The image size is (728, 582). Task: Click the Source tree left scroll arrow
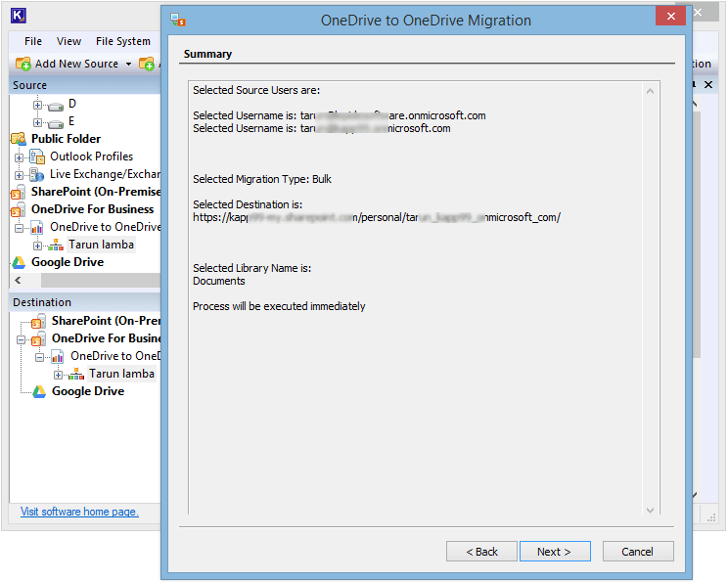(18, 280)
